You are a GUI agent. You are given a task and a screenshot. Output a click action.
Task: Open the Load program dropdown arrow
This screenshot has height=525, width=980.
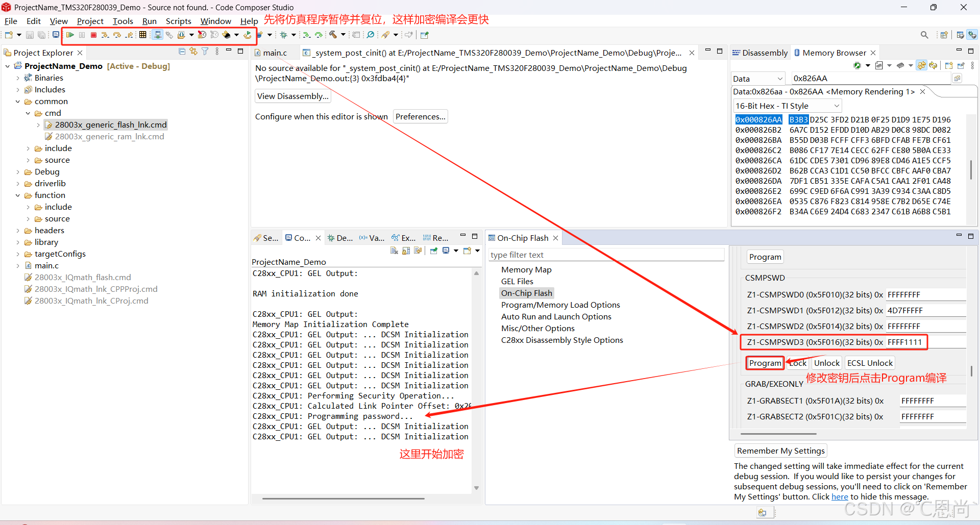click(x=191, y=35)
